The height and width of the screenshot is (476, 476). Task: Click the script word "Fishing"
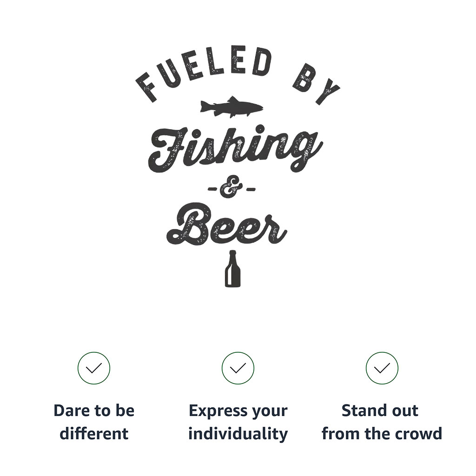click(x=235, y=149)
